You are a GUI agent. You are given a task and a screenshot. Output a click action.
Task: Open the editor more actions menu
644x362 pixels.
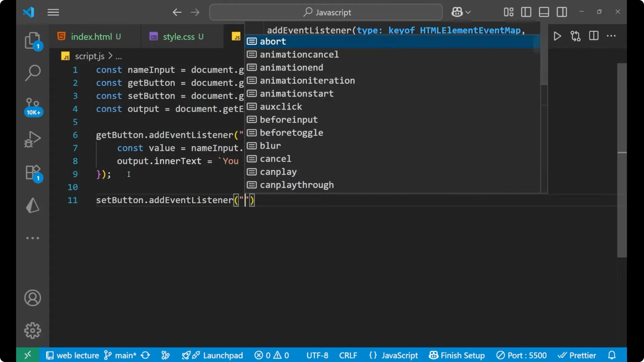(612, 36)
